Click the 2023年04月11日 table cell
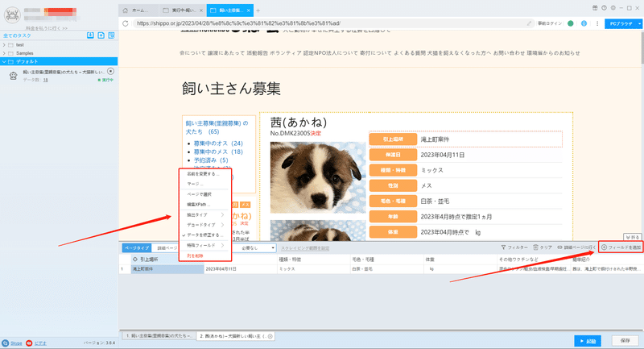Image resolution: width=644 pixels, height=349 pixels. (x=241, y=269)
